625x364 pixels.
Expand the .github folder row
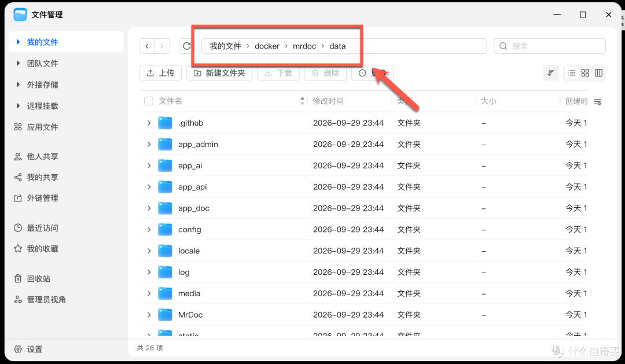[x=149, y=123]
